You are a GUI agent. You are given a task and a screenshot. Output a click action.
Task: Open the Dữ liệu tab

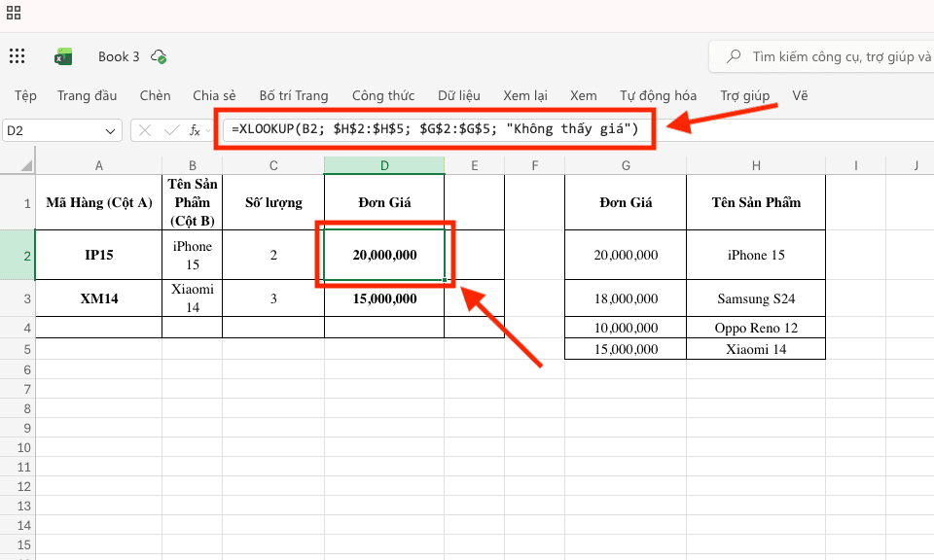(458, 96)
